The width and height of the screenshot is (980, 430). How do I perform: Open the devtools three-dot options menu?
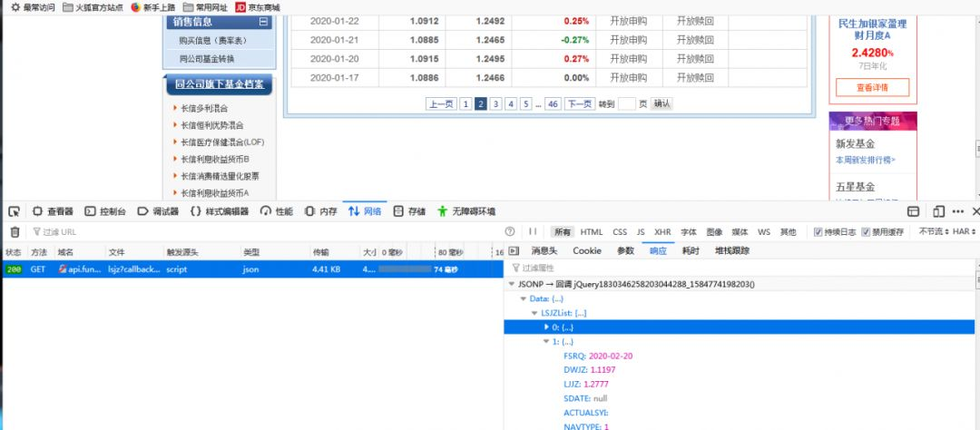(957, 211)
